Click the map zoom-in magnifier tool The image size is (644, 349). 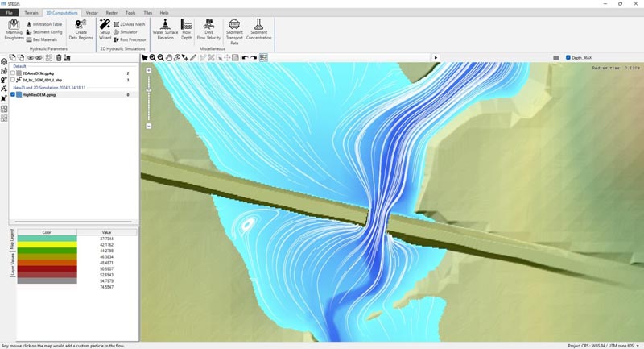[153, 58]
